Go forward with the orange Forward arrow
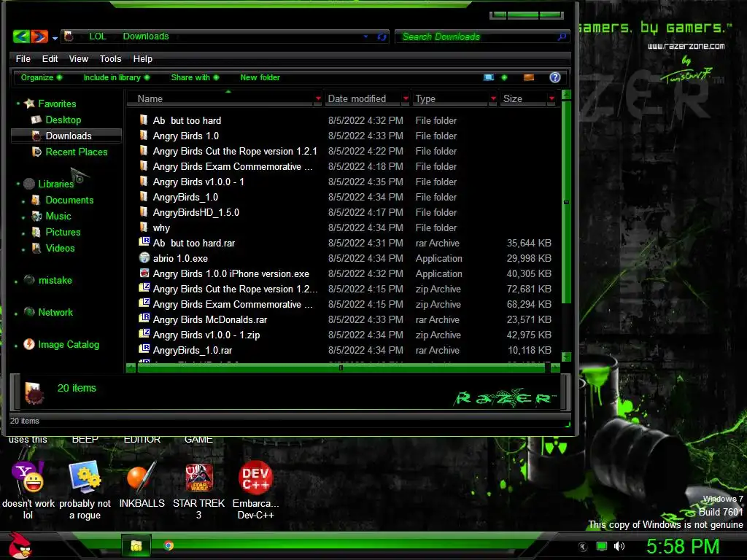 coord(39,36)
